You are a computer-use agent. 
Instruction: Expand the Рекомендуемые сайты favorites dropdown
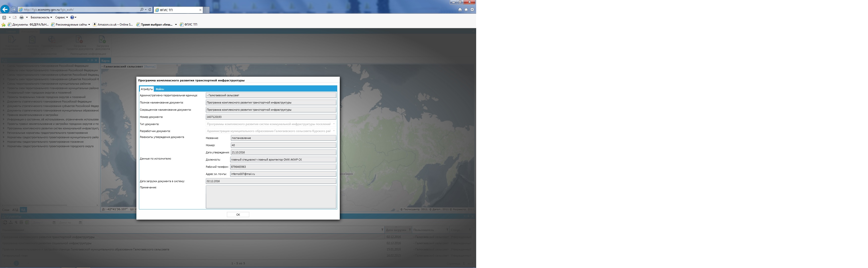[89, 25]
